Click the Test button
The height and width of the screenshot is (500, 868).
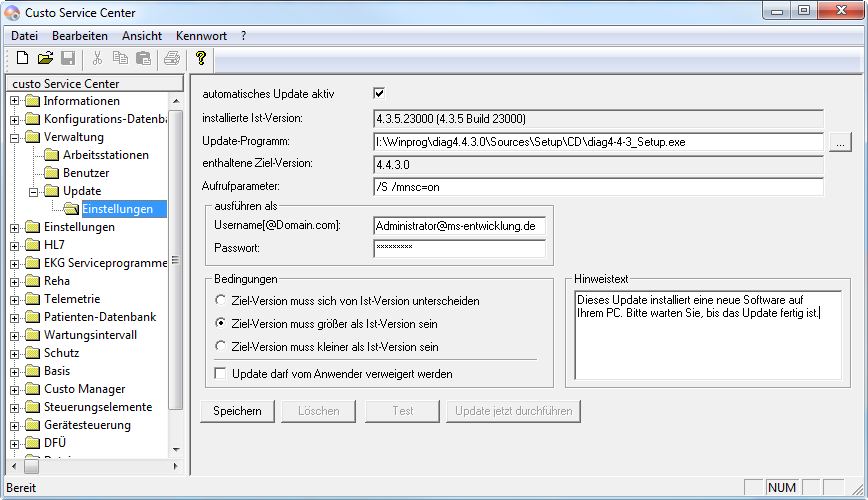click(x=402, y=411)
